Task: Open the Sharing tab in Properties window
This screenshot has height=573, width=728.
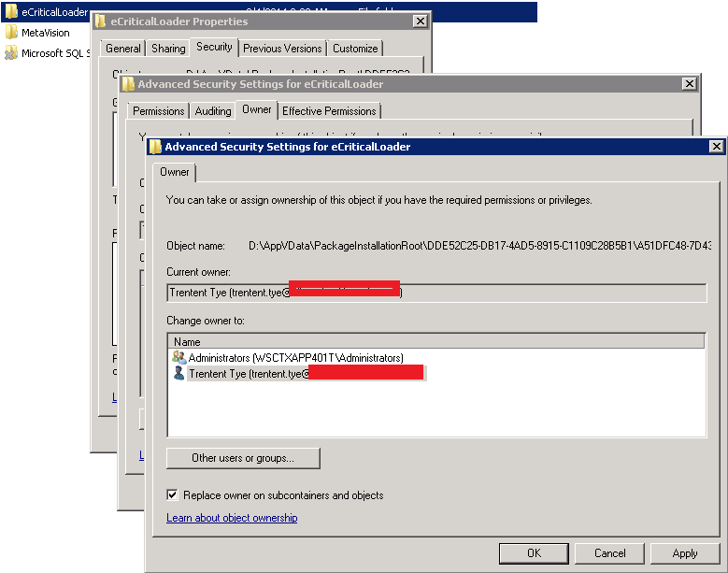Action: pyautogui.click(x=168, y=49)
